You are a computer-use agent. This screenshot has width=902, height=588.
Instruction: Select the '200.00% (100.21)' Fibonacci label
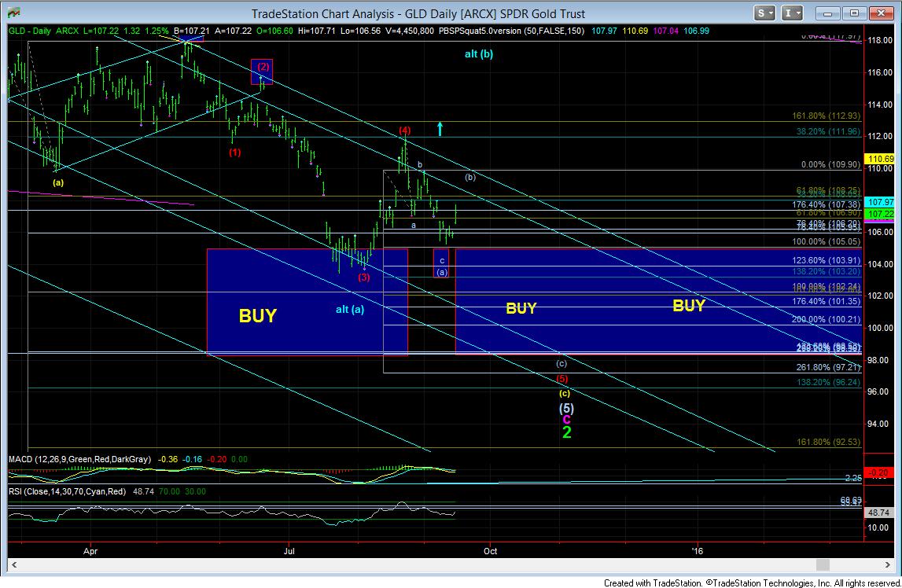pyautogui.click(x=826, y=319)
